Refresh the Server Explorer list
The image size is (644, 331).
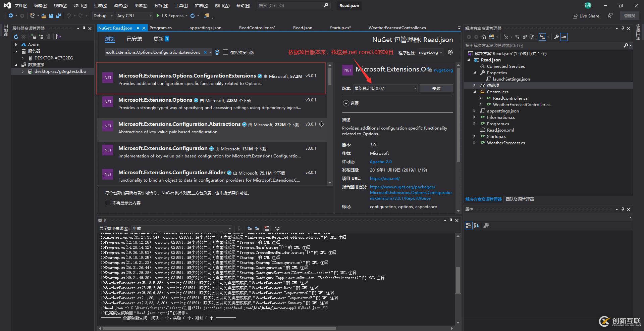(x=16, y=37)
